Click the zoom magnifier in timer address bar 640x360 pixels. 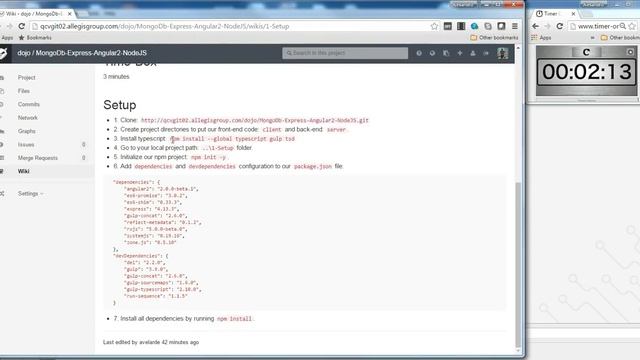coord(623,26)
